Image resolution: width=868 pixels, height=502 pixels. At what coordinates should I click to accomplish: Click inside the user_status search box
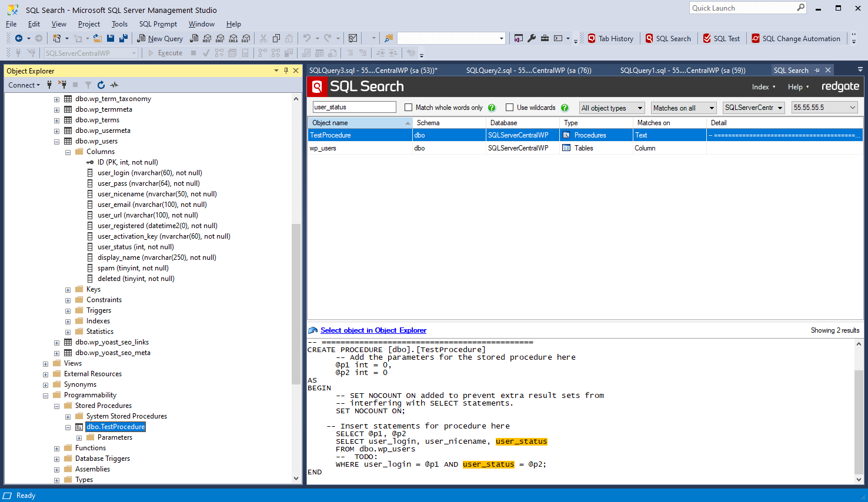pyautogui.click(x=354, y=107)
